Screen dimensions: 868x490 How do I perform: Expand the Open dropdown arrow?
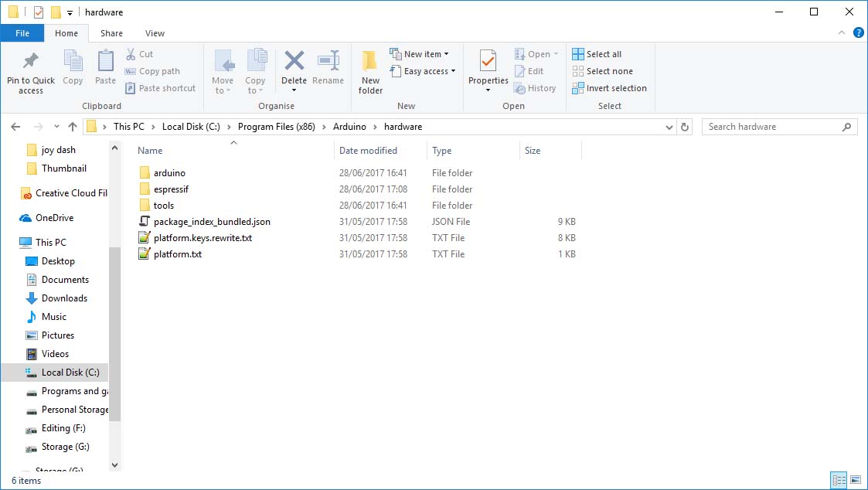[x=556, y=53]
